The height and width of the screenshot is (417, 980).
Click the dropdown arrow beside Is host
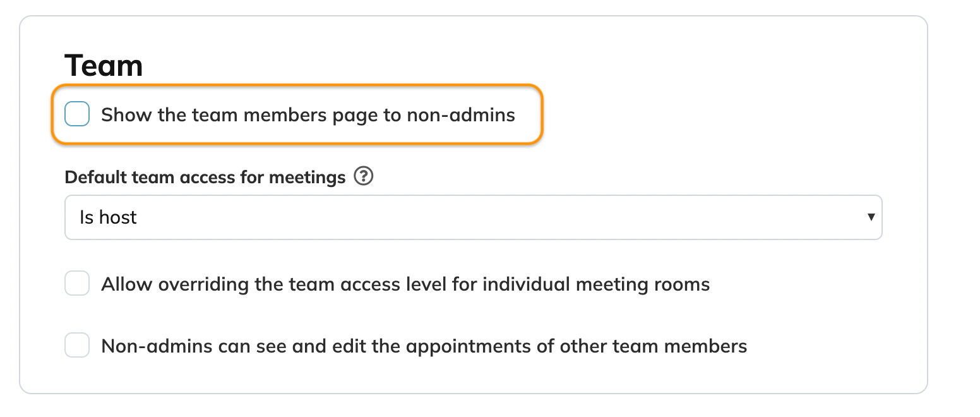click(x=871, y=217)
